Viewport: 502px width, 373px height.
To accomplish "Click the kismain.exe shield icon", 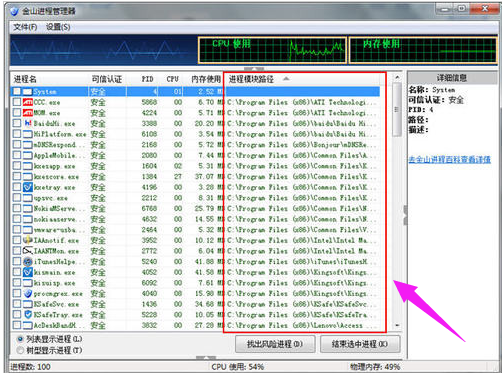I will [27, 272].
